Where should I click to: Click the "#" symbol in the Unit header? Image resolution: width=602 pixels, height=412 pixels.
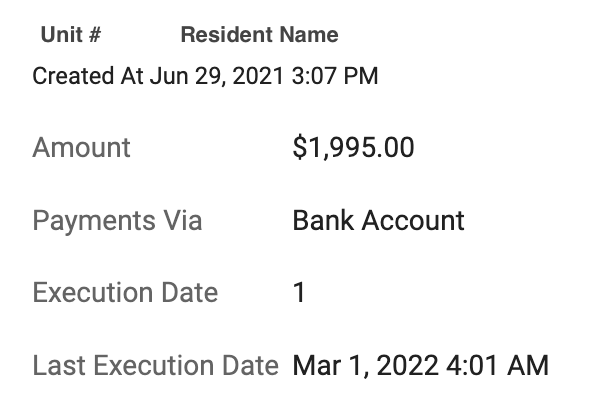[94, 35]
